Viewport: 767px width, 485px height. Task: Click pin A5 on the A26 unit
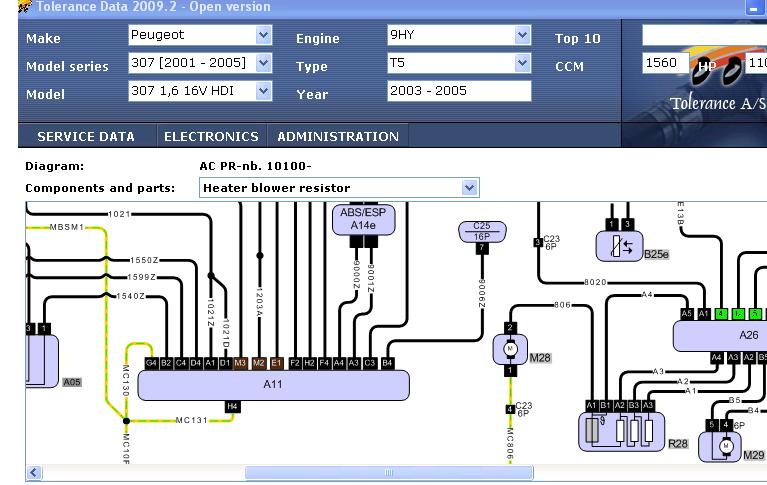(x=687, y=314)
